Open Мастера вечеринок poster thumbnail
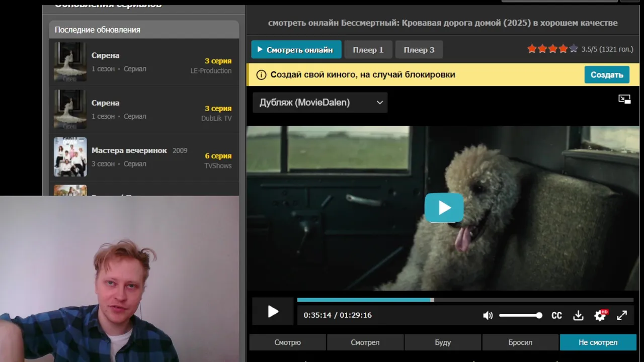Viewport: 644px width, 362px height. [70, 157]
